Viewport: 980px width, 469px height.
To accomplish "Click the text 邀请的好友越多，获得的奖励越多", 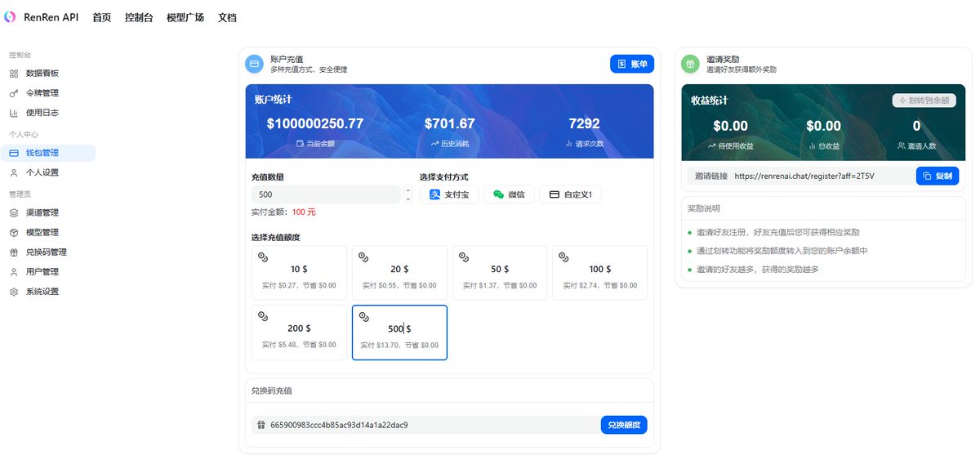I will (758, 269).
